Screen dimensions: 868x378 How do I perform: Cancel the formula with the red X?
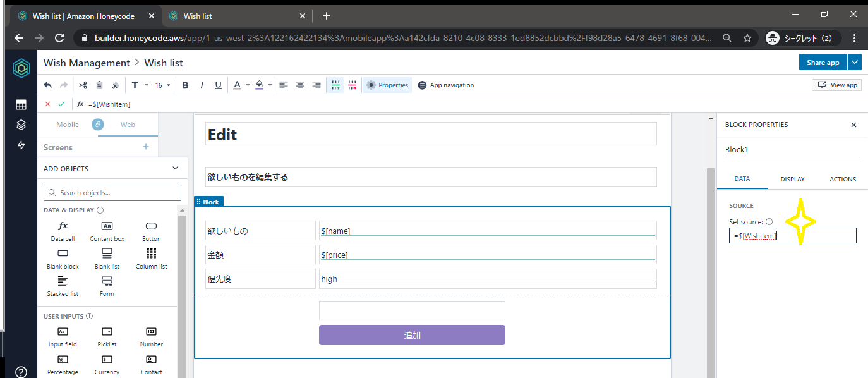click(x=47, y=104)
